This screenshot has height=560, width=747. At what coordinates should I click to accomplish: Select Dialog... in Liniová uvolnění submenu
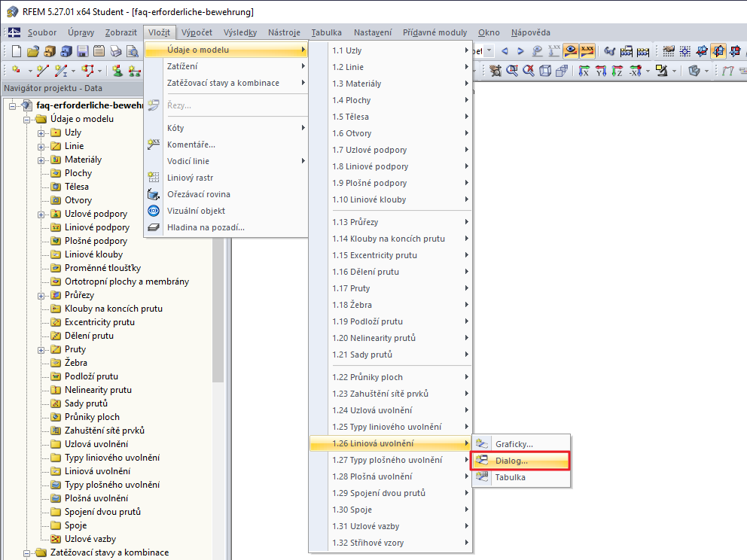coord(520,461)
